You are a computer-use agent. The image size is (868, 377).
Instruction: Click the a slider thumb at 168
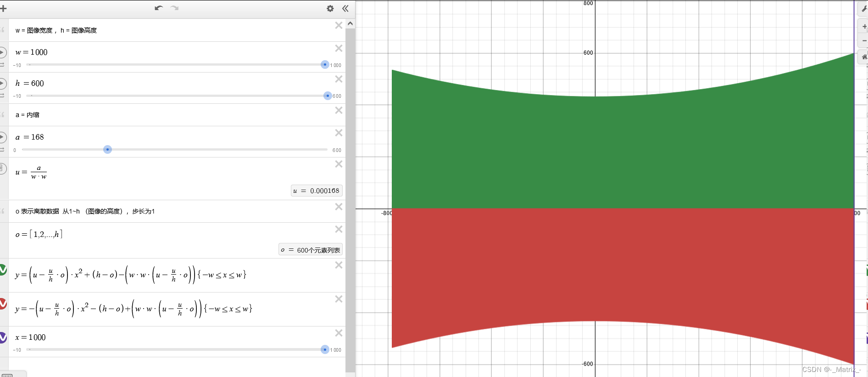[x=107, y=149]
